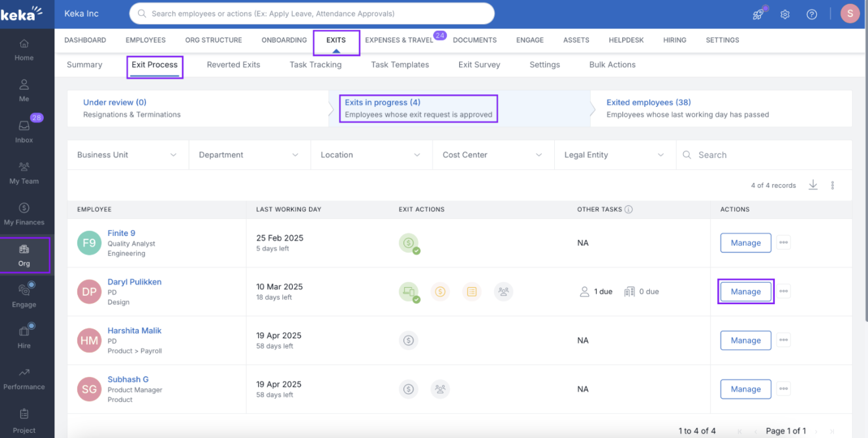Click Other Tasks info icon

pos(628,210)
